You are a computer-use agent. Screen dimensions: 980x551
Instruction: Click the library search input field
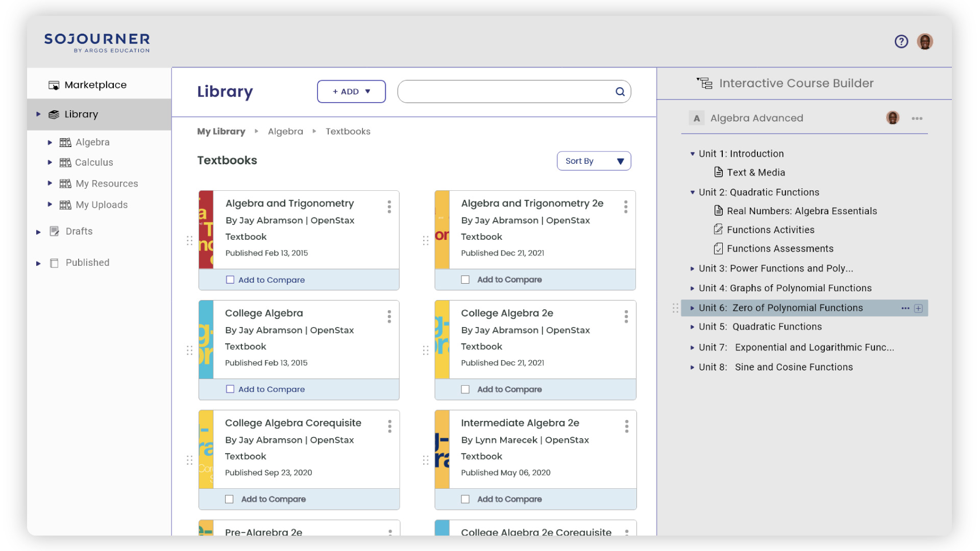coord(514,91)
